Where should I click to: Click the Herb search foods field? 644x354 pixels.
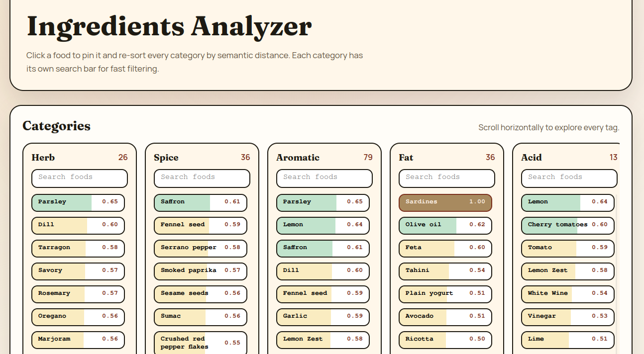coord(79,178)
